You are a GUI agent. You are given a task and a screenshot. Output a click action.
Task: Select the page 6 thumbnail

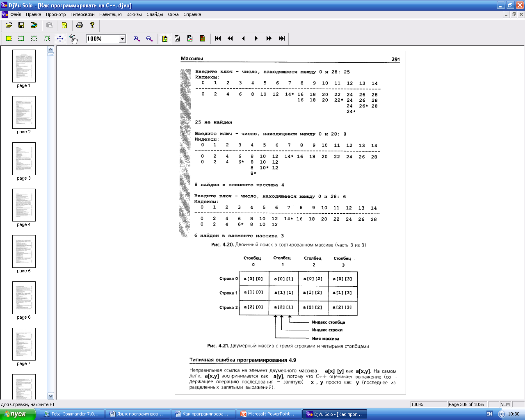click(24, 298)
